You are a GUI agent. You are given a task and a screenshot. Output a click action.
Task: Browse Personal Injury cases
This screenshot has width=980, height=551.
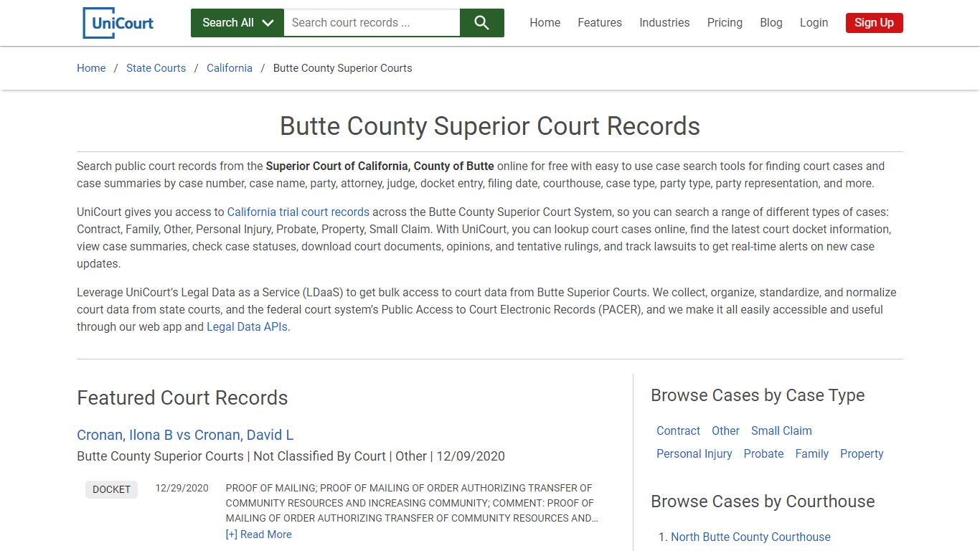pyautogui.click(x=694, y=454)
